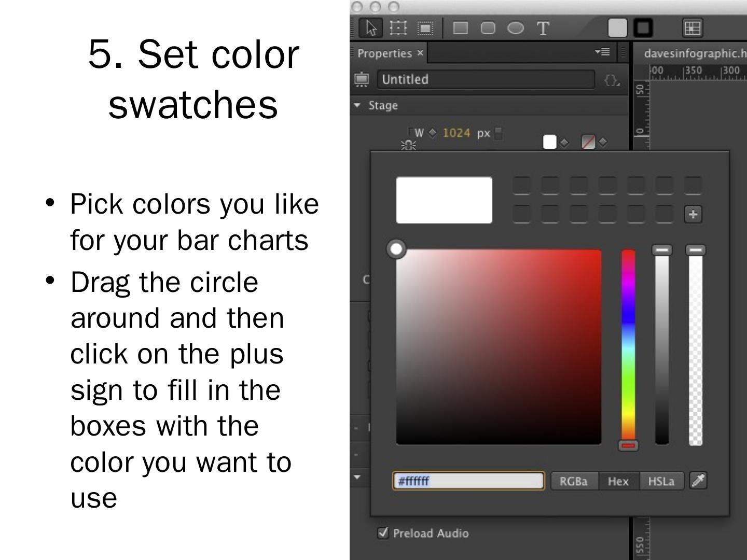Uncheck the Preload Audio checkbox
The image size is (747, 560).
point(383,533)
